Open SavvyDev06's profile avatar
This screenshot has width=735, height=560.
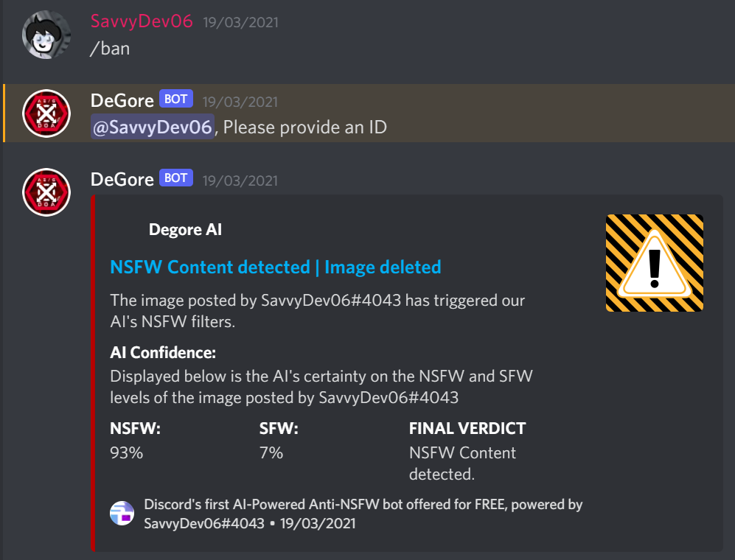click(x=46, y=35)
